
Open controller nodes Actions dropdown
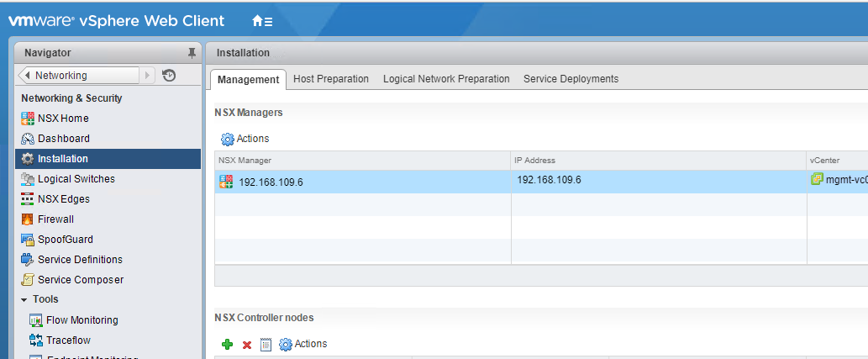coord(303,344)
